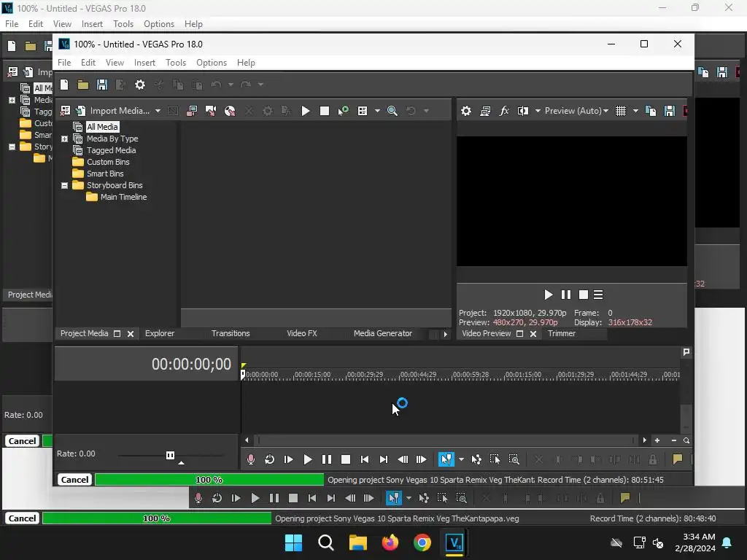The height and width of the screenshot is (560, 747).
Task: Open File Explorer from the taskbar
Action: click(x=357, y=542)
